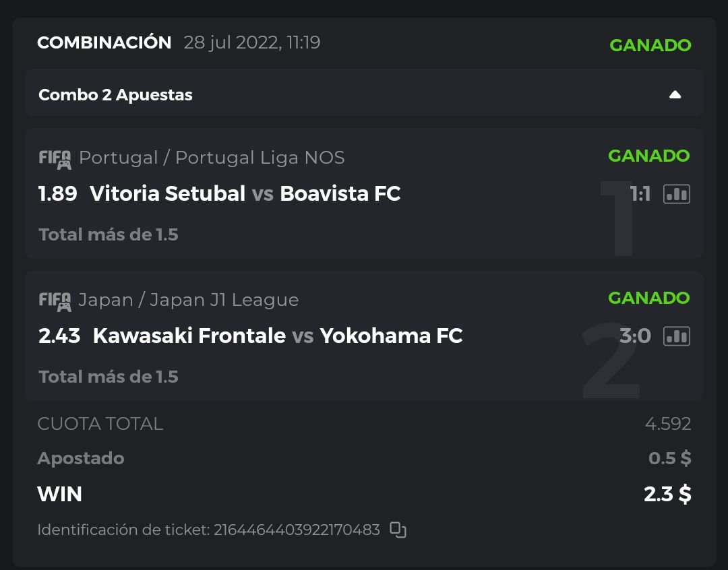Open stats icon for Kawasaki Frontale match

tap(676, 336)
